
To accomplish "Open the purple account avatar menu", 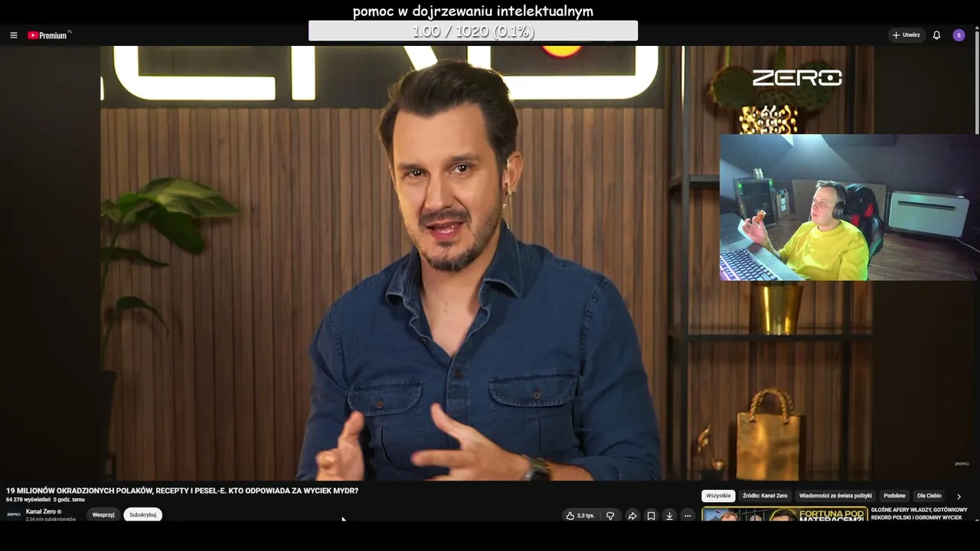I will coord(959,35).
